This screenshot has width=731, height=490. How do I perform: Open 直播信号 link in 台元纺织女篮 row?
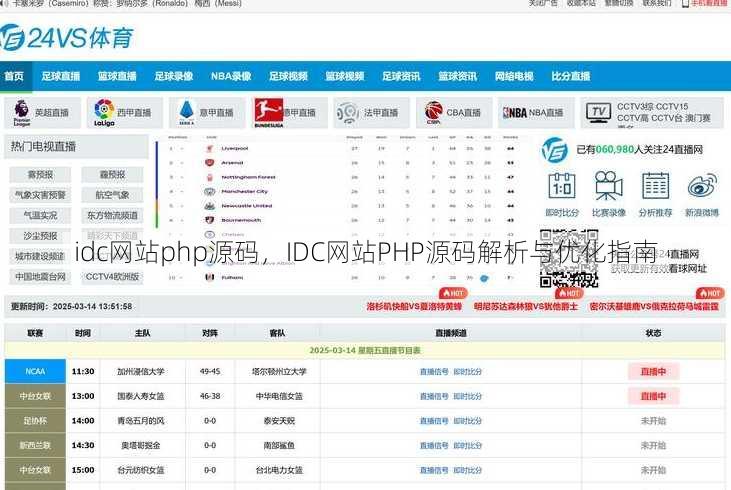click(434, 470)
